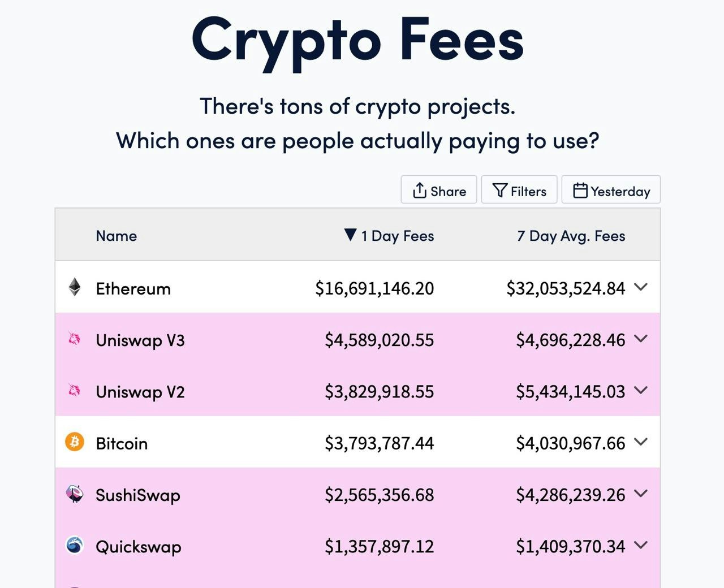Open the Filters panel

point(519,190)
